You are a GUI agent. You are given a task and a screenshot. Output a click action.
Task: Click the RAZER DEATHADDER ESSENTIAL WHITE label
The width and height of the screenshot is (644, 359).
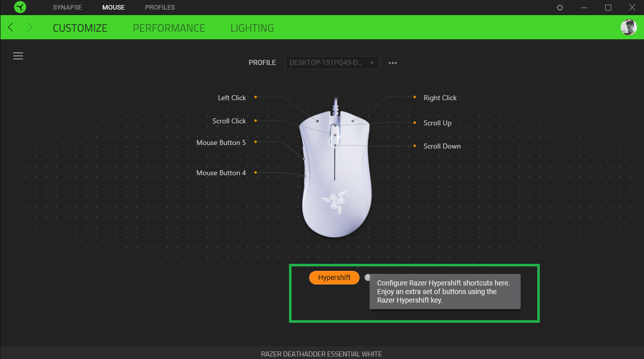(x=321, y=354)
